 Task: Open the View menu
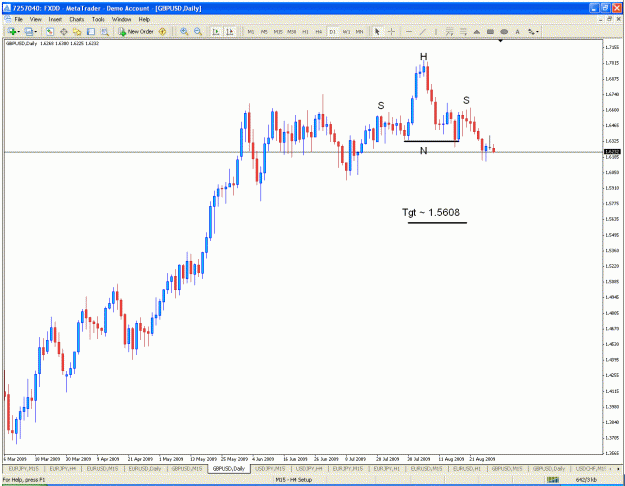pos(35,19)
